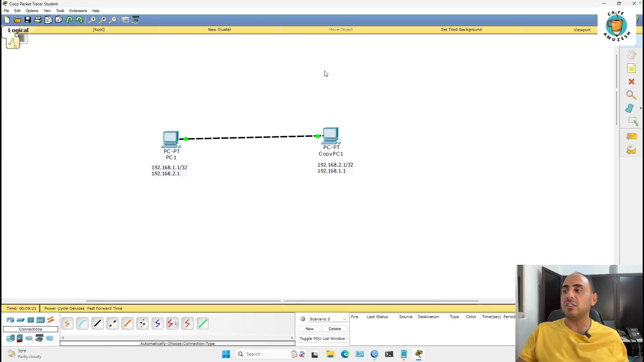The image size is (644, 362).
Task: Click the Delete scenario button
Action: 335,329
